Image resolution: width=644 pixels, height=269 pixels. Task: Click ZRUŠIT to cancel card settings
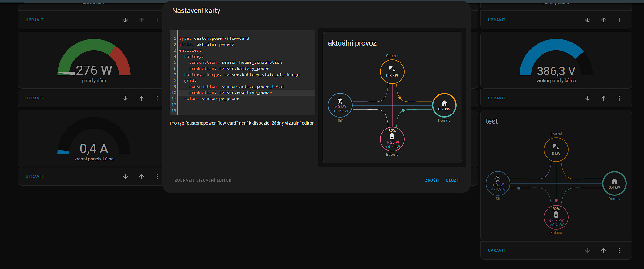click(x=432, y=180)
